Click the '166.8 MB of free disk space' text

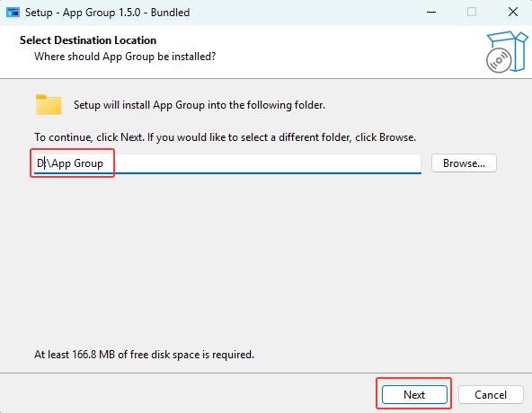(x=144, y=355)
